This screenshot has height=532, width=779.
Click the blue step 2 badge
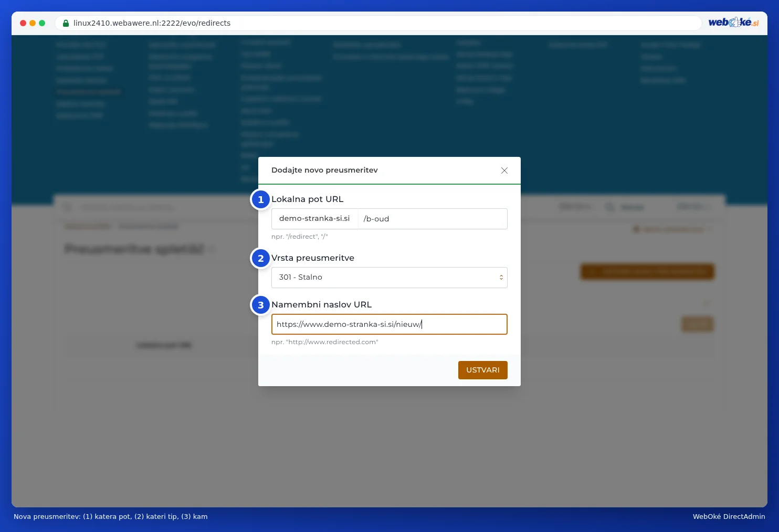tap(261, 258)
